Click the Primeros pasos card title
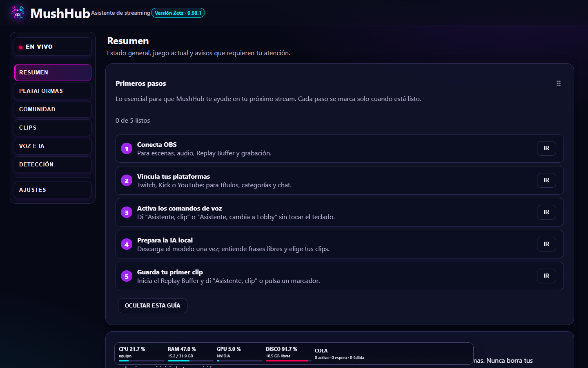The image size is (588, 368). click(141, 83)
